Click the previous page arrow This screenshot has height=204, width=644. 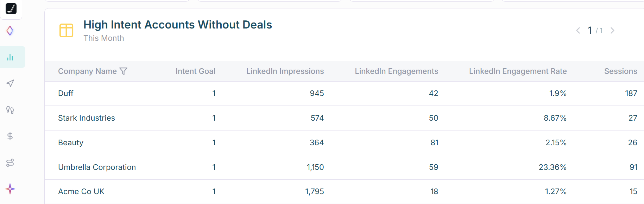(x=578, y=30)
